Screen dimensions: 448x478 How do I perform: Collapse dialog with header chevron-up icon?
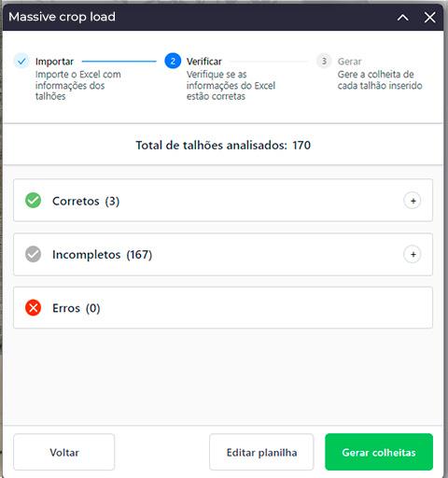402,18
